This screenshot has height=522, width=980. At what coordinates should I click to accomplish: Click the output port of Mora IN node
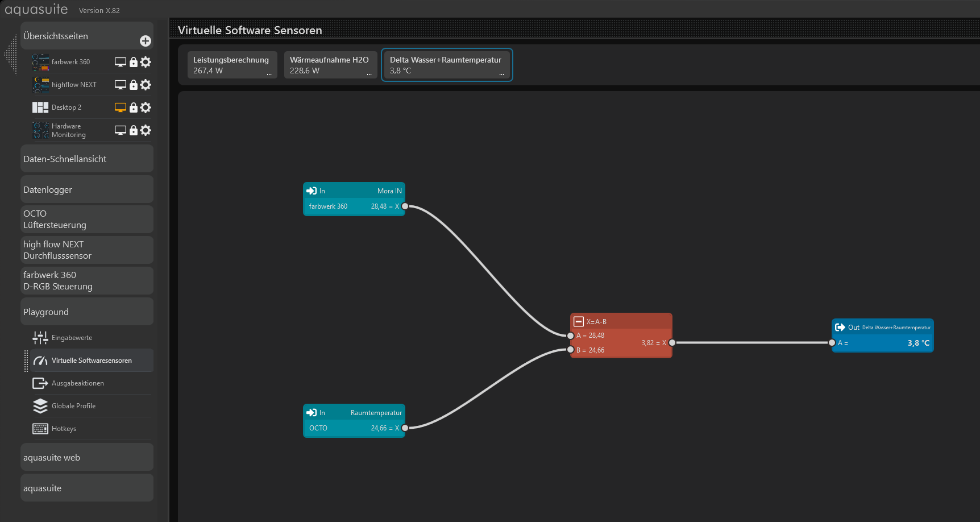click(405, 206)
